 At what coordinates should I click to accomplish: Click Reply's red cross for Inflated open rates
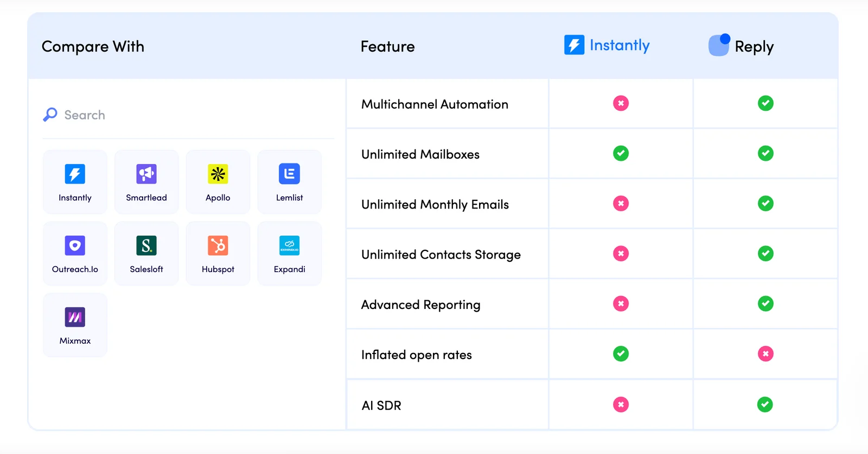click(x=765, y=354)
